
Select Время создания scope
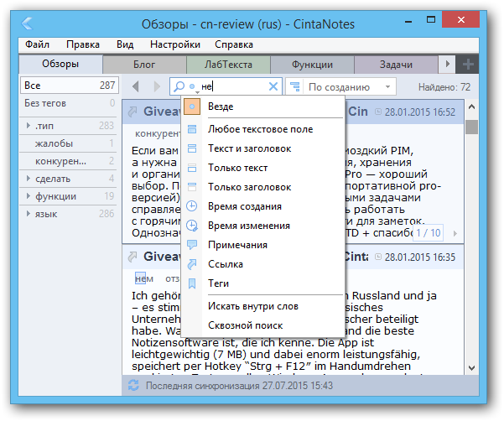click(x=263, y=206)
